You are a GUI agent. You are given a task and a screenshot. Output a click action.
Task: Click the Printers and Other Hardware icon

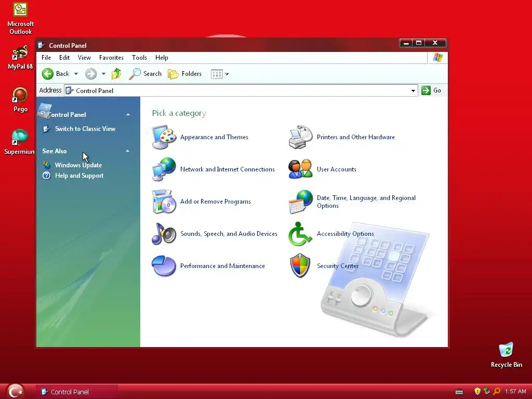(300, 137)
